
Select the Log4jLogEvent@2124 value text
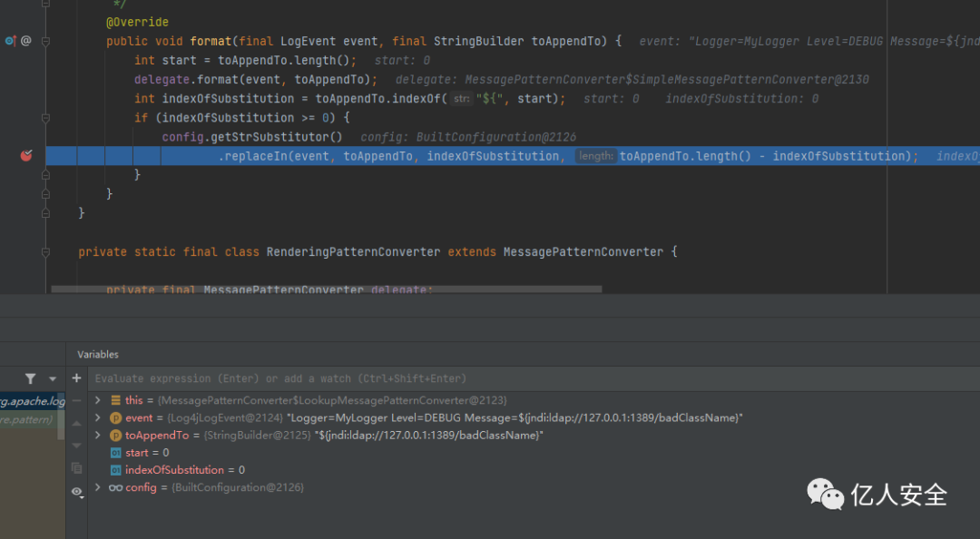tap(225, 417)
